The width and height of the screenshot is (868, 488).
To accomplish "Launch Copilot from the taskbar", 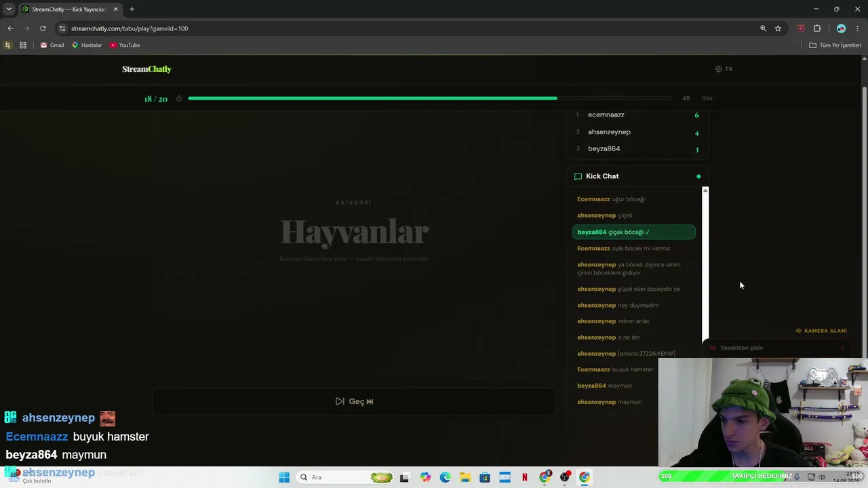I will (x=425, y=477).
